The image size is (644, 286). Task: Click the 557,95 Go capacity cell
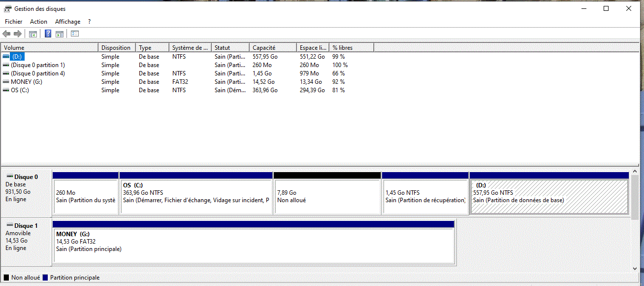point(265,57)
